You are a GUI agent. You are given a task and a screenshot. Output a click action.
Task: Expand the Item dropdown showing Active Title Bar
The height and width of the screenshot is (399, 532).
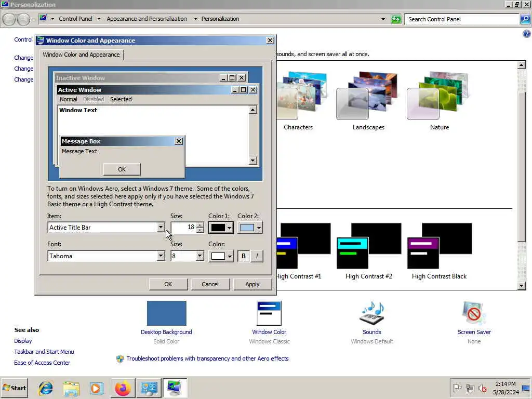[x=161, y=228]
